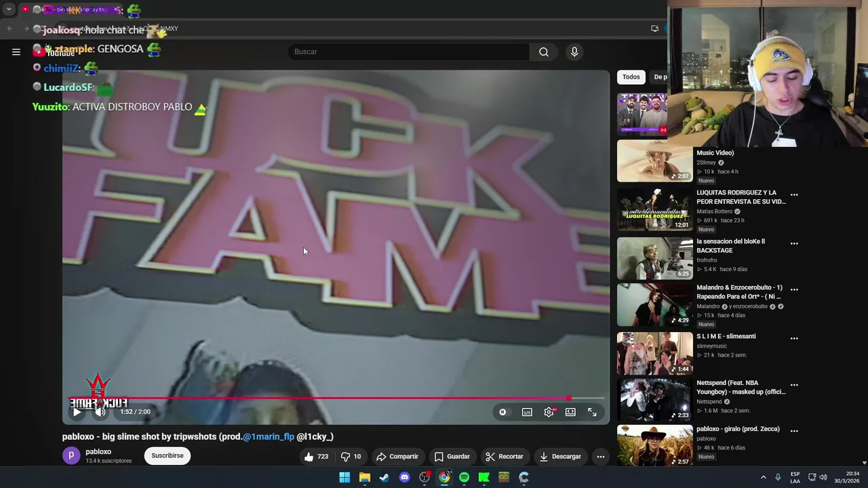Open Steam from the taskbar
The height and width of the screenshot is (488, 868).
384,477
